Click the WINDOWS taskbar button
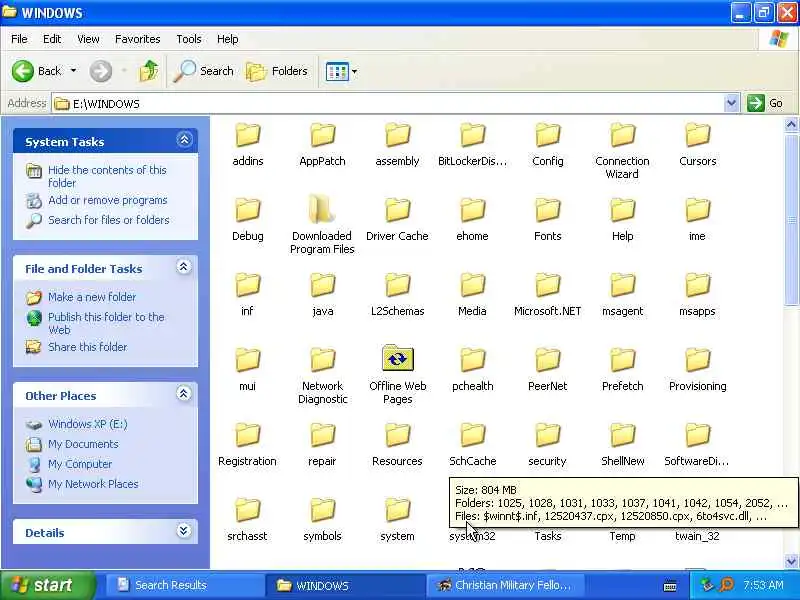 tap(345, 585)
